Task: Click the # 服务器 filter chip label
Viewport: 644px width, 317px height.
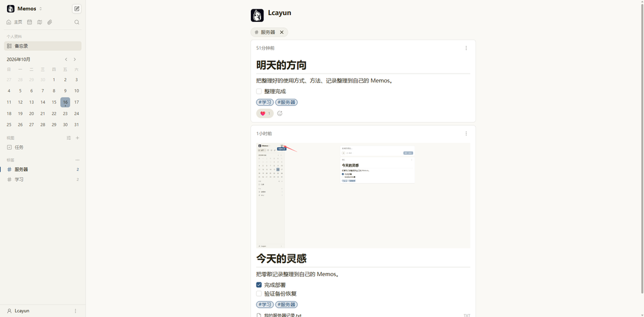Action: 265,32
